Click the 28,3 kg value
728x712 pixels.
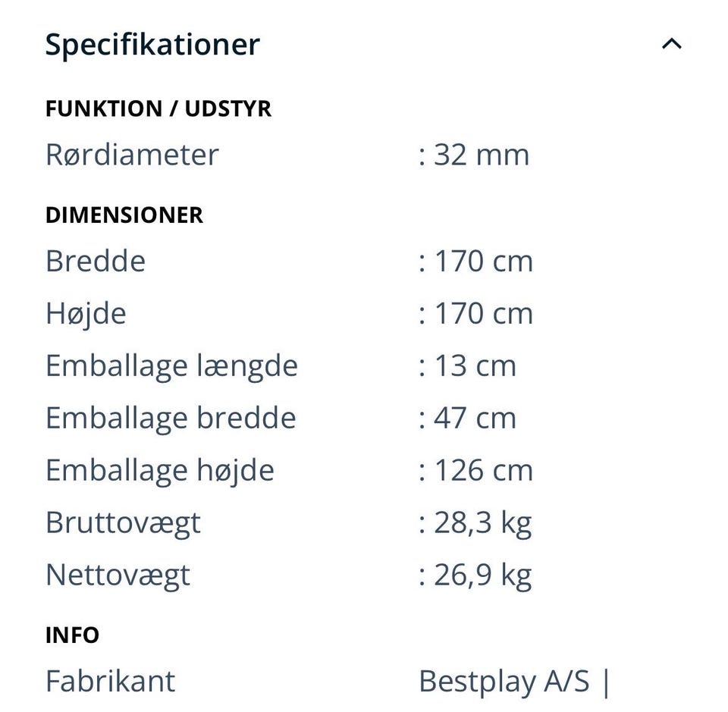(482, 522)
